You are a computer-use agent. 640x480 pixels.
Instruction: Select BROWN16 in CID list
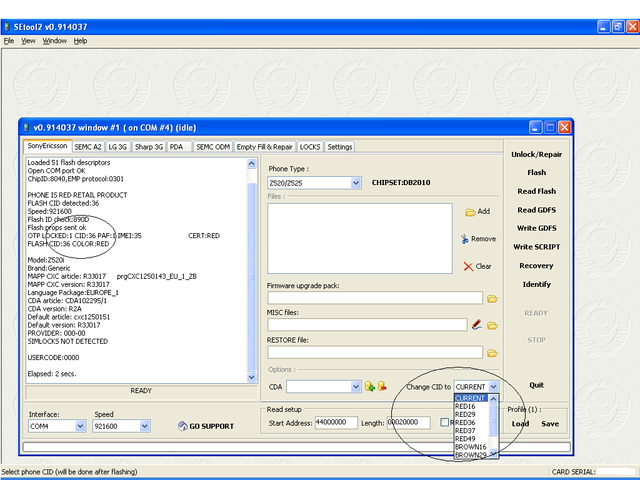471,447
